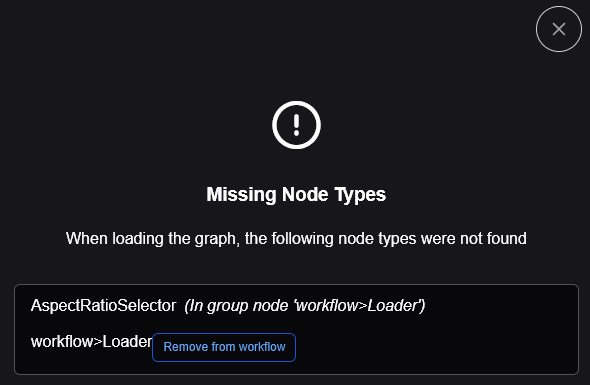
Task: Click the circled alert symbol above the title
Action: click(x=297, y=125)
